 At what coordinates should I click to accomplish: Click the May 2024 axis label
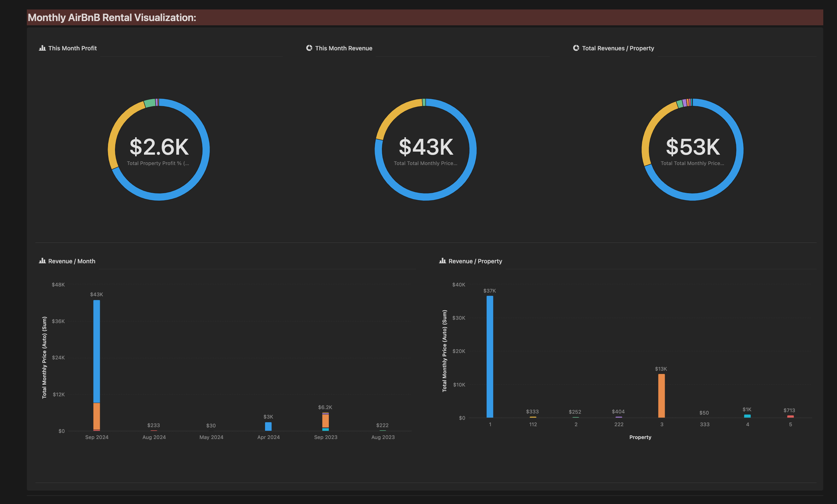coord(211,437)
